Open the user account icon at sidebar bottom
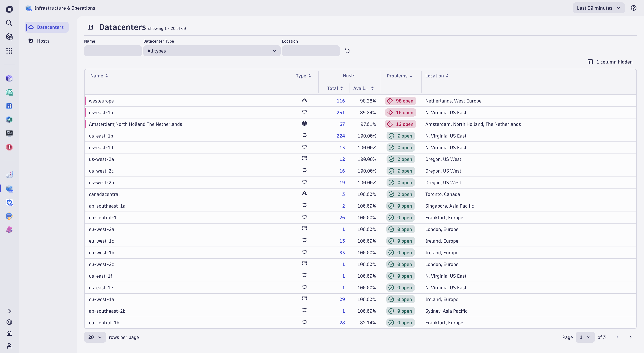This screenshot has height=353, width=644. [9, 346]
